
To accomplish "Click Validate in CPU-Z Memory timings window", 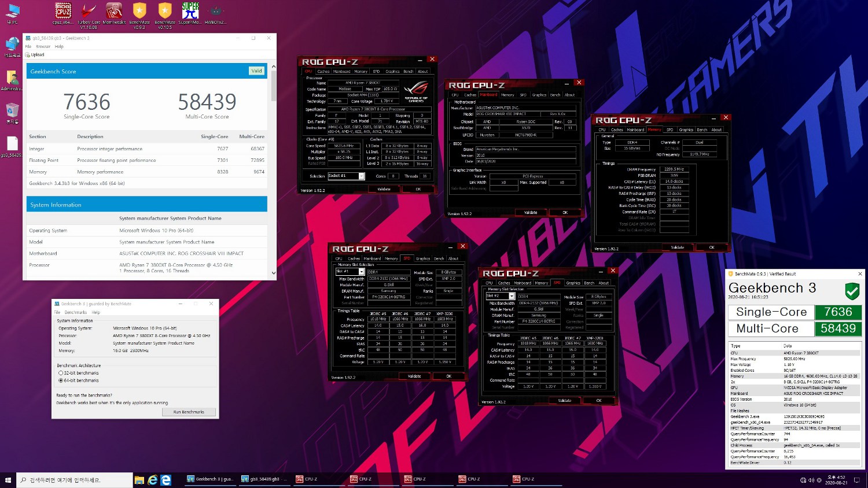I will tap(678, 247).
